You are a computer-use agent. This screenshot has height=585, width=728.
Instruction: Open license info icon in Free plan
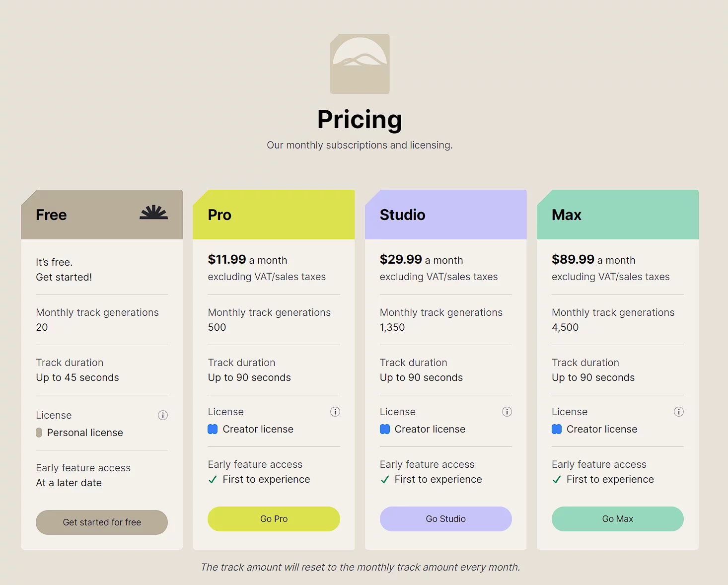point(163,415)
